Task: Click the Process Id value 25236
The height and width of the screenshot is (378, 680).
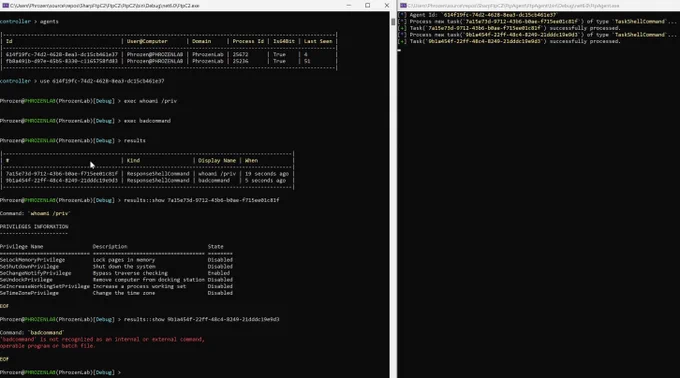Action: [x=240, y=61]
